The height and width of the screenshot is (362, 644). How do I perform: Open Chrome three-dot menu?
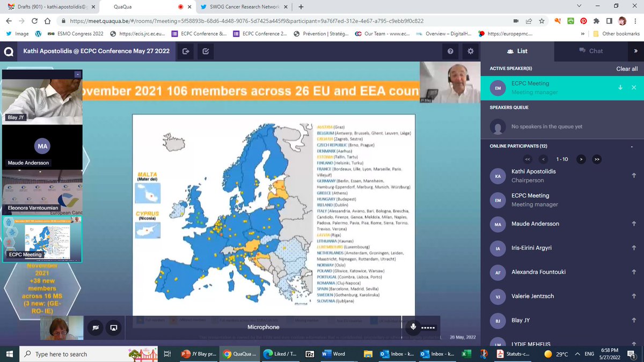pyautogui.click(x=636, y=21)
